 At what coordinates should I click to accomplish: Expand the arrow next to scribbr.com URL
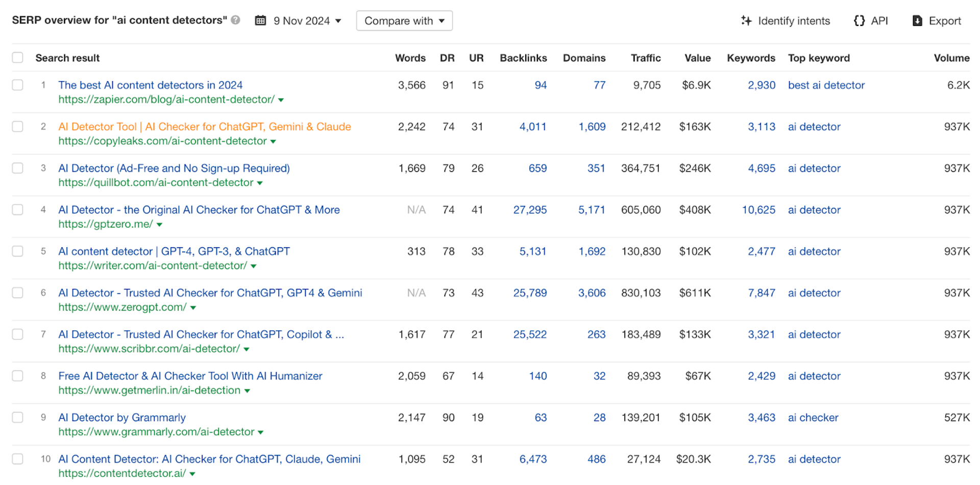pyautogui.click(x=247, y=349)
